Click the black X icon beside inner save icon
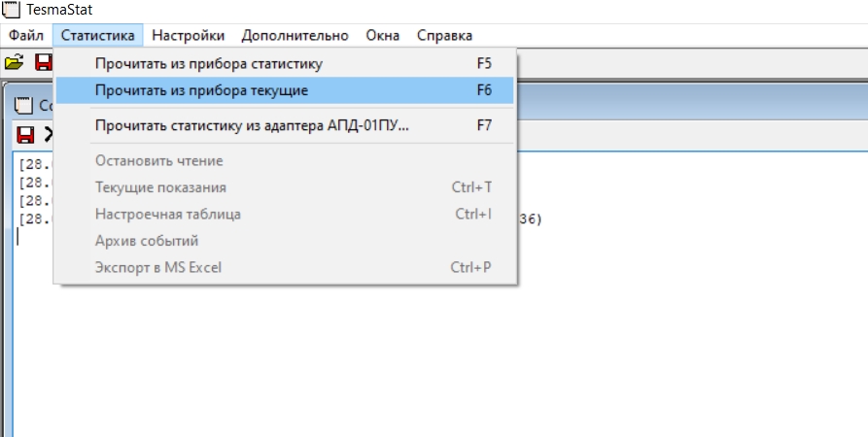 [x=49, y=134]
